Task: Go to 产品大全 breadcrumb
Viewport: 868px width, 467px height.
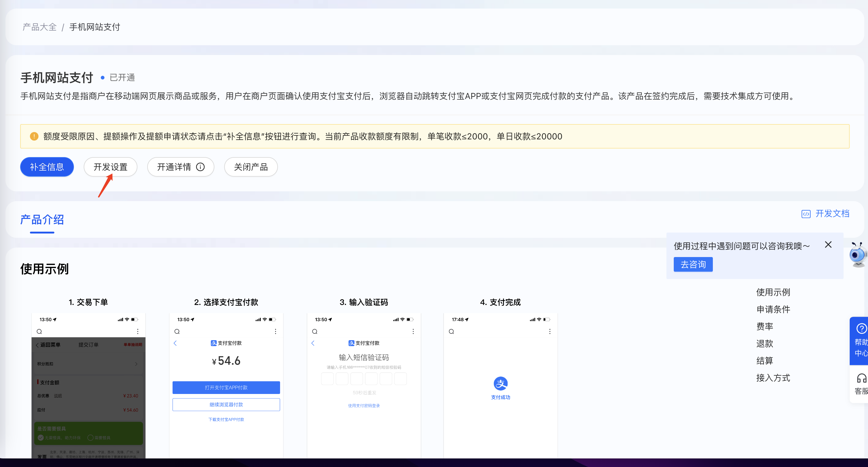Action: [39, 27]
